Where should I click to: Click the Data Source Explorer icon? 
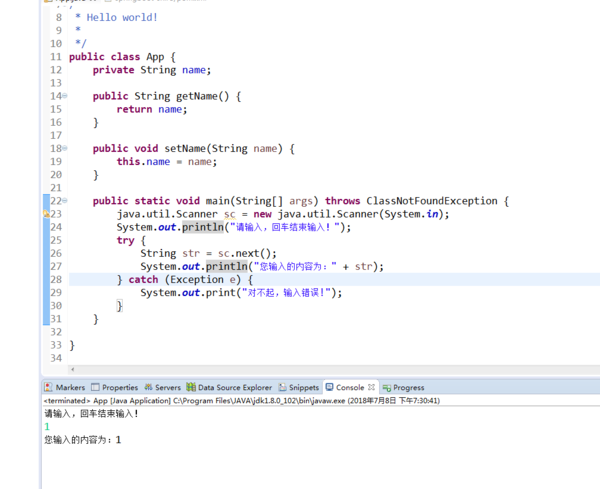coord(191,387)
